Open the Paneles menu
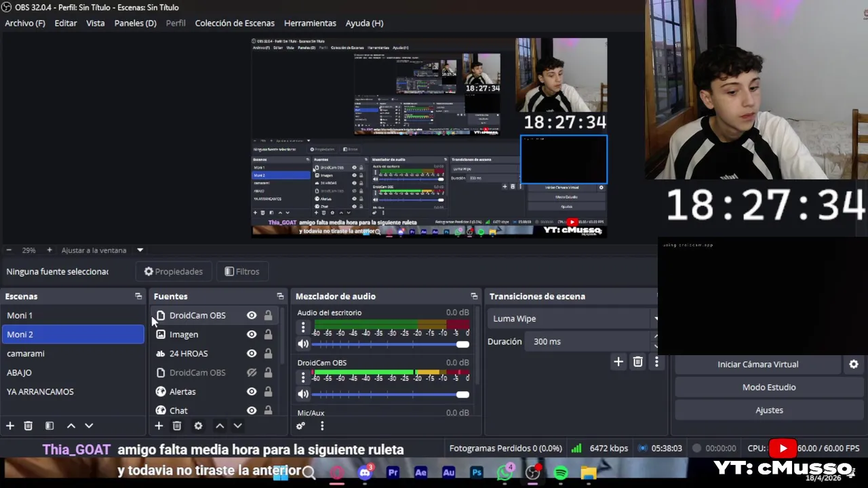The width and height of the screenshot is (868, 488). [x=135, y=23]
